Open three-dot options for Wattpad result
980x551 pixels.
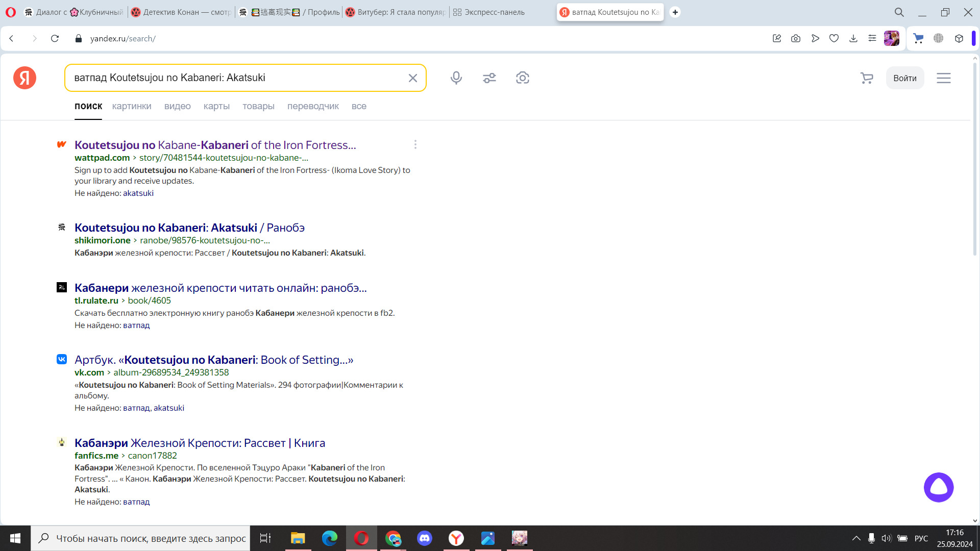point(415,145)
